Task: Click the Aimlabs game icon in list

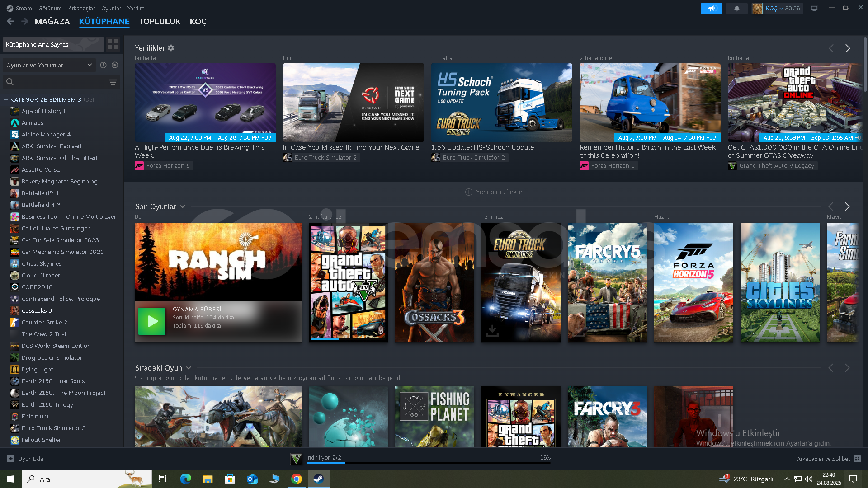Action: pos(15,123)
